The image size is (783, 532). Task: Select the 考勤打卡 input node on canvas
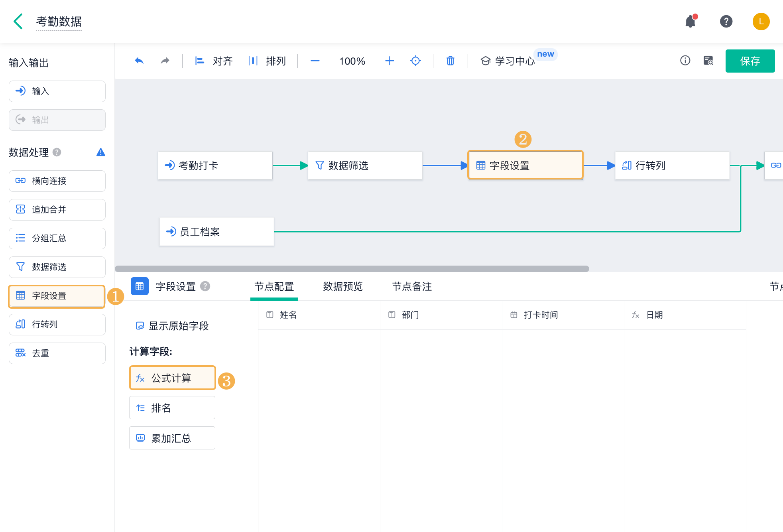click(x=215, y=166)
